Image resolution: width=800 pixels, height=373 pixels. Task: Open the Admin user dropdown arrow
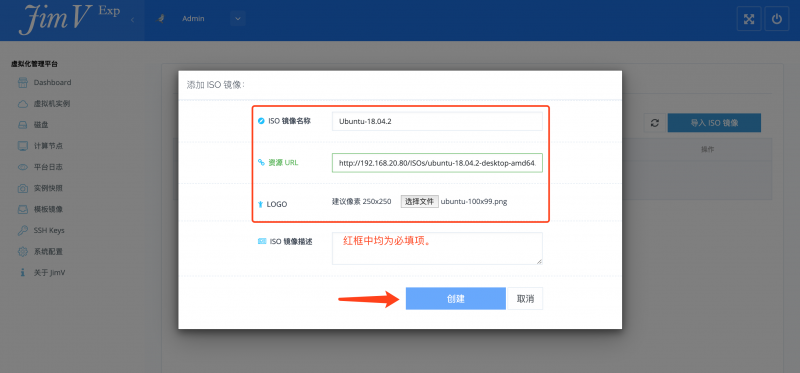(x=238, y=19)
